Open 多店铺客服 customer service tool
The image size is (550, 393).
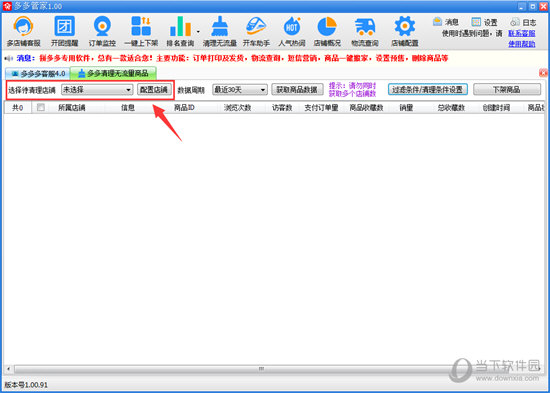(x=24, y=32)
